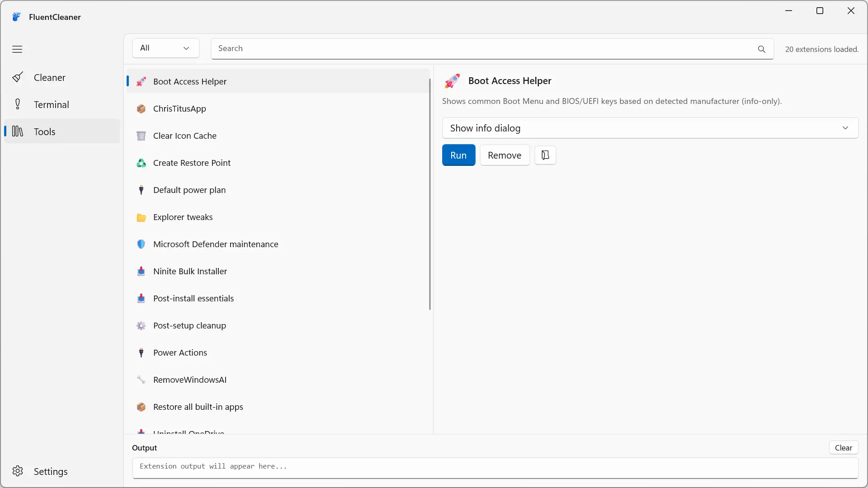Minimize the FluentCleaner window

click(789, 11)
